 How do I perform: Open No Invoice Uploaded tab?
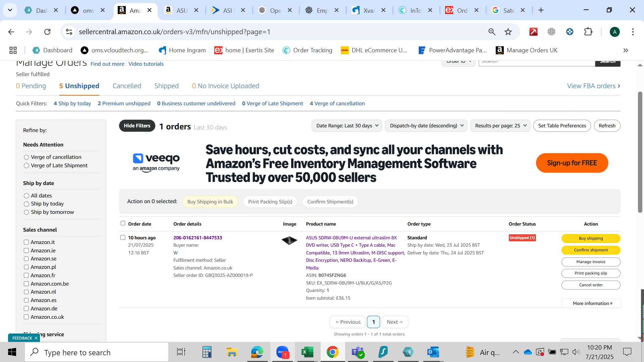point(225,86)
